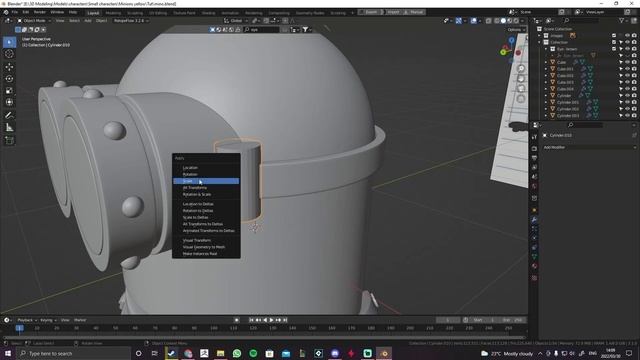640x360 pixels.
Task: Choose All Transforms in Apply menu
Action: pyautogui.click(x=206, y=188)
